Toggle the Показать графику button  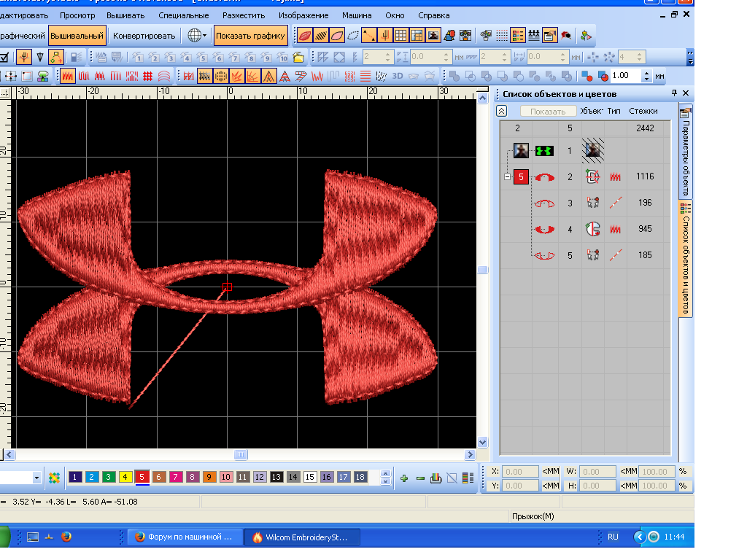(250, 35)
